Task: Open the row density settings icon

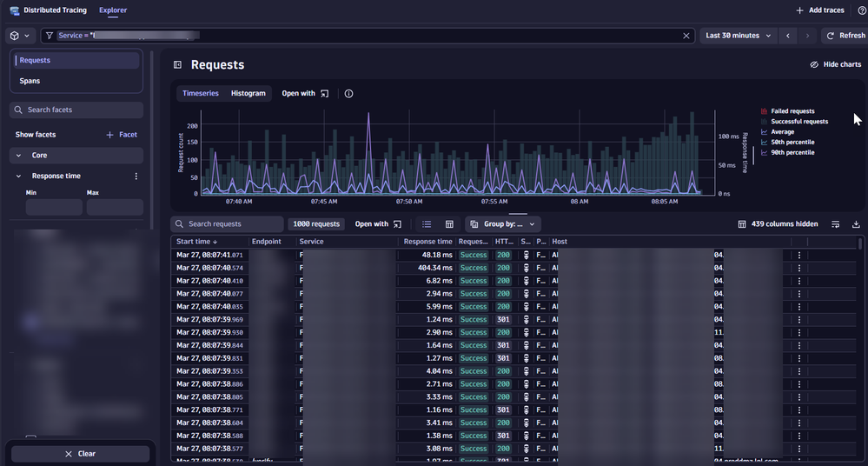Action: click(835, 224)
